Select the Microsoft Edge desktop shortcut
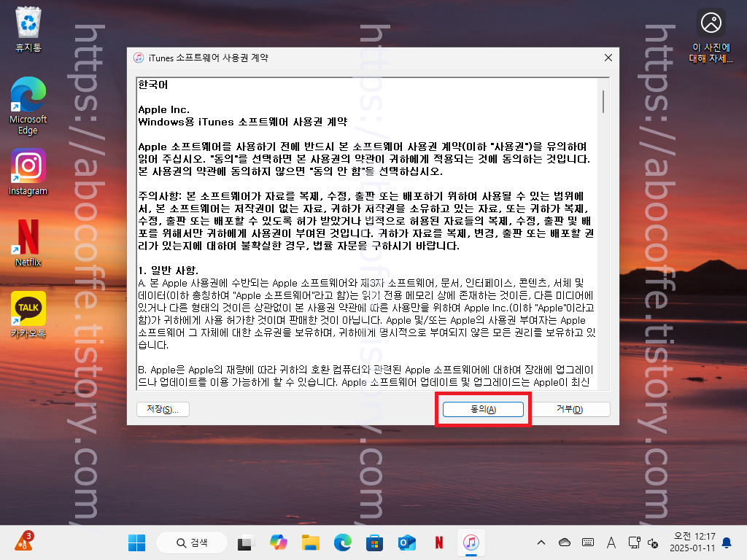 click(x=28, y=106)
